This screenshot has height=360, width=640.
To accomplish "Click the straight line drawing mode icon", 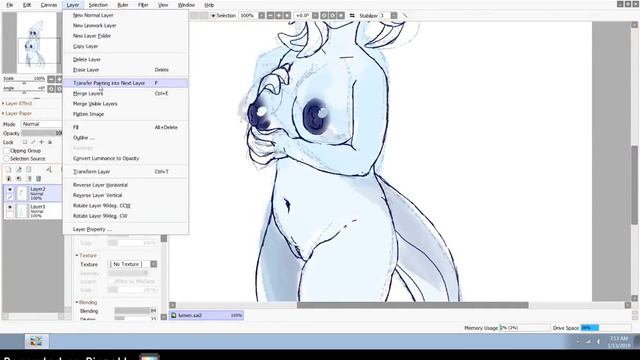I will point(405,16).
